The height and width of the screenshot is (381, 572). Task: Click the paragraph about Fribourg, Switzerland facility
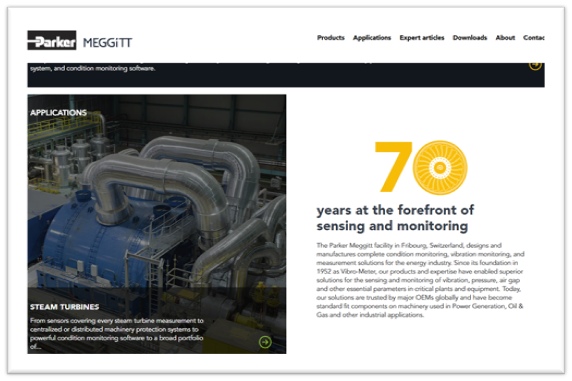[420, 280]
